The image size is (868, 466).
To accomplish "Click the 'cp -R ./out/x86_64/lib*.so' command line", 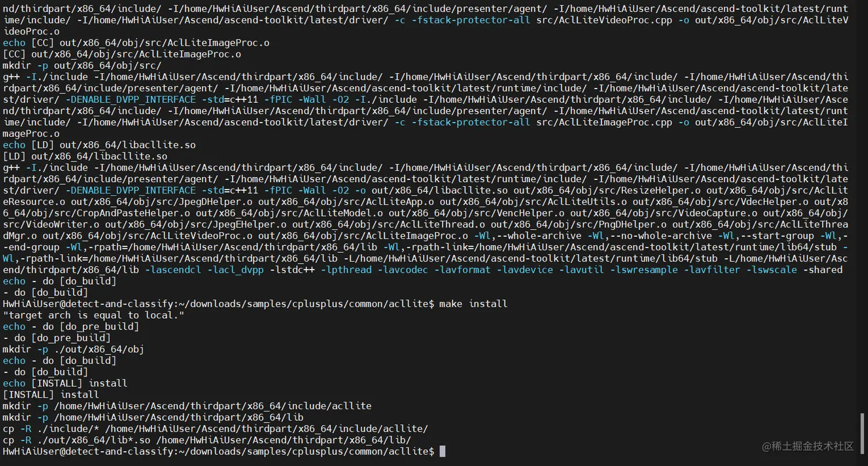I will pyautogui.click(x=207, y=440).
